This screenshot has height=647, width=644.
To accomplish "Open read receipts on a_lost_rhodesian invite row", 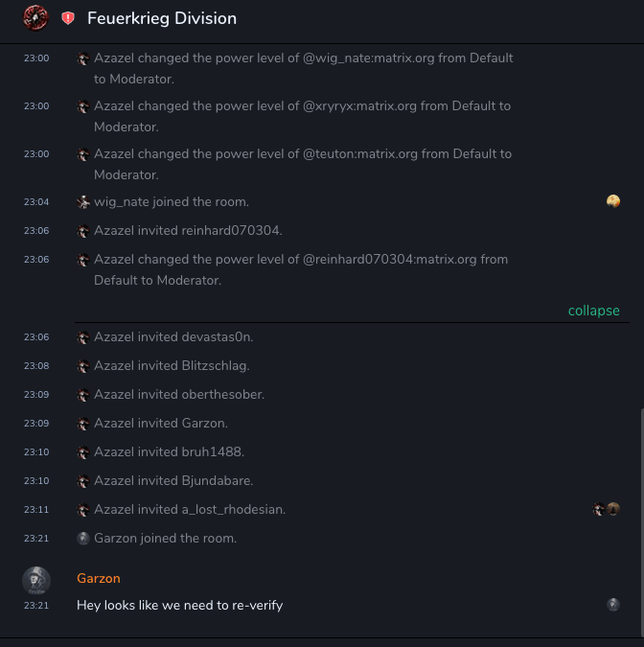I will (607, 509).
